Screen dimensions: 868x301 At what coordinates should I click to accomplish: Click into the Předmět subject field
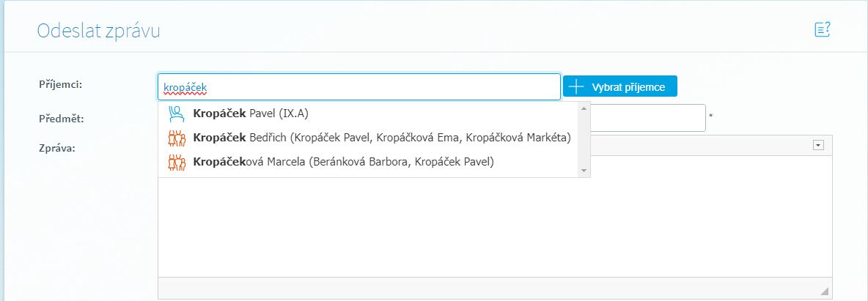tap(648, 118)
